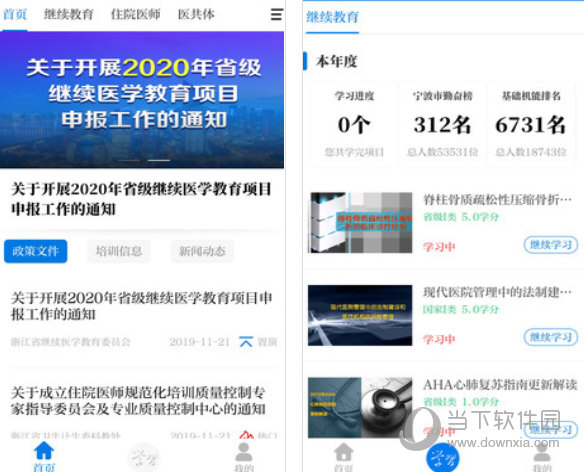Open list article 关于开展2020年省级继续医学教育项目申报
Screen dimensions: 584x472
[141, 306]
